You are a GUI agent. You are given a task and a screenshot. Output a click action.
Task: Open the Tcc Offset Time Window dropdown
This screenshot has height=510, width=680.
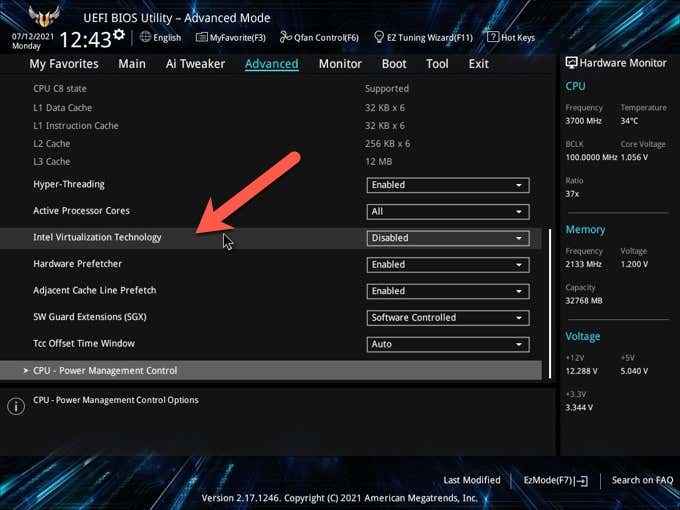point(448,344)
